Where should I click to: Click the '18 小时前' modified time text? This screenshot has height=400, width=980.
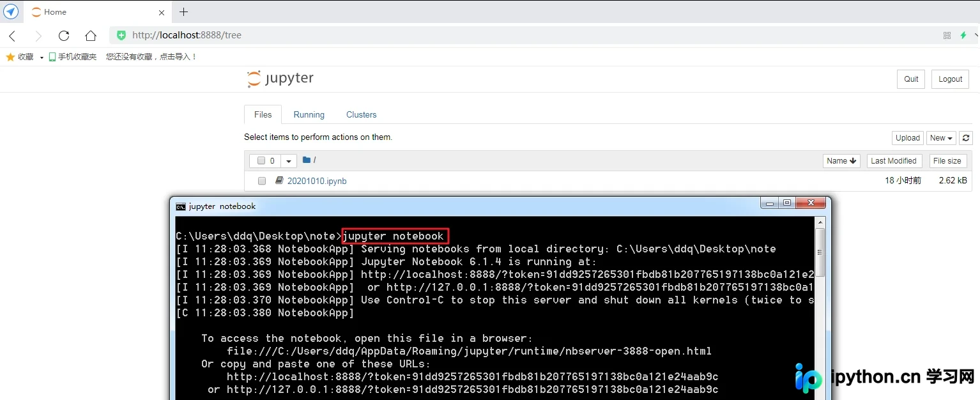coord(903,181)
